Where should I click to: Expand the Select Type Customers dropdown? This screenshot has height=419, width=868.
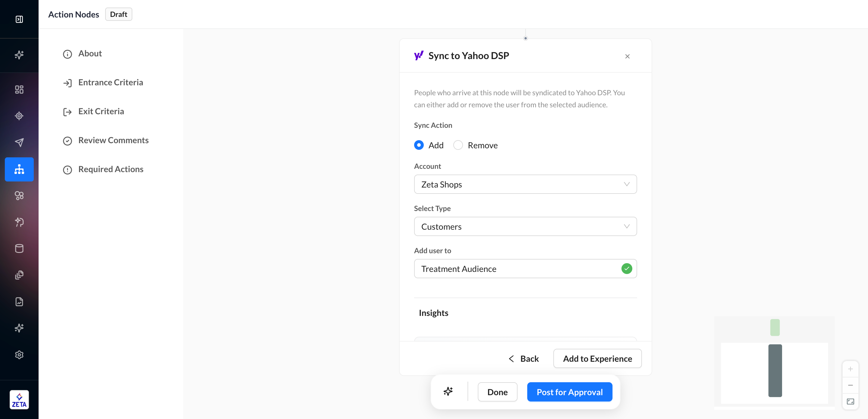coord(525,226)
